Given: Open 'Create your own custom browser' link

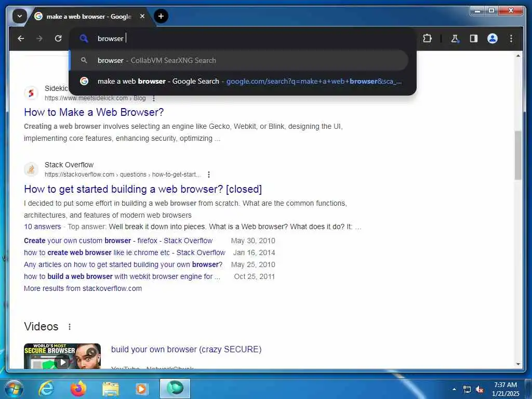Looking at the screenshot, I should pos(118,241).
